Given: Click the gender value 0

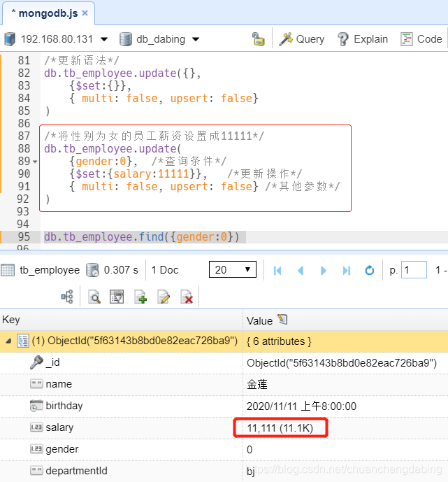Looking at the screenshot, I should click(250, 449).
